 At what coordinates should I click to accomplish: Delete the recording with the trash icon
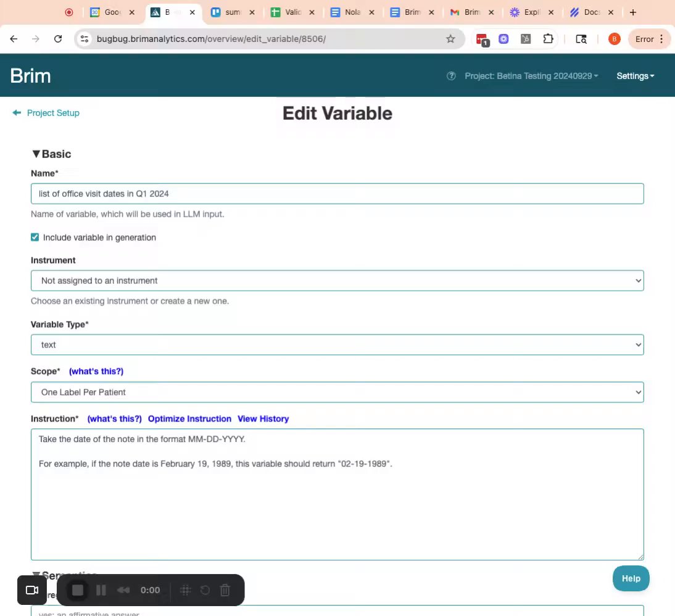225,589
